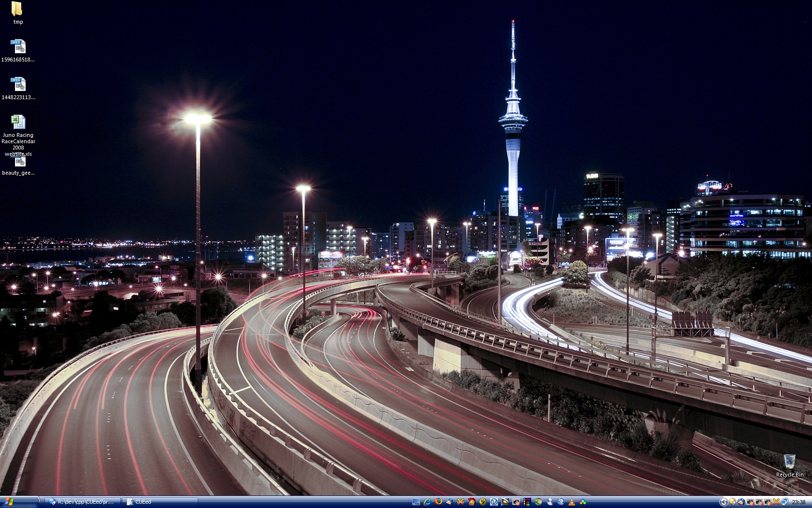Select the tmp folder on the desktop
Image resolution: width=812 pixels, height=508 pixels.
tap(18, 13)
